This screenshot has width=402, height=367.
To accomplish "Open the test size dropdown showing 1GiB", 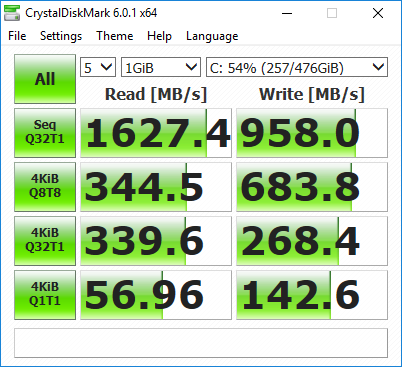I will coord(161,67).
